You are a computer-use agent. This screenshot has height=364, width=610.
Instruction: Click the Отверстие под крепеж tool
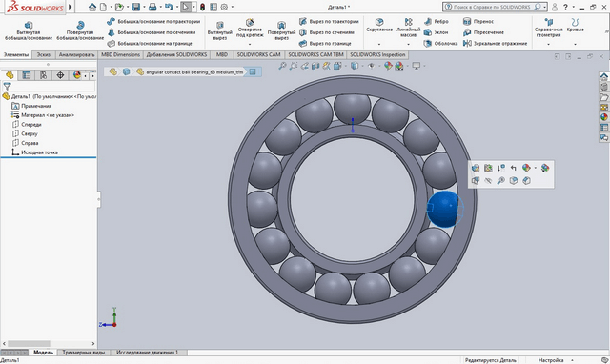(x=250, y=28)
